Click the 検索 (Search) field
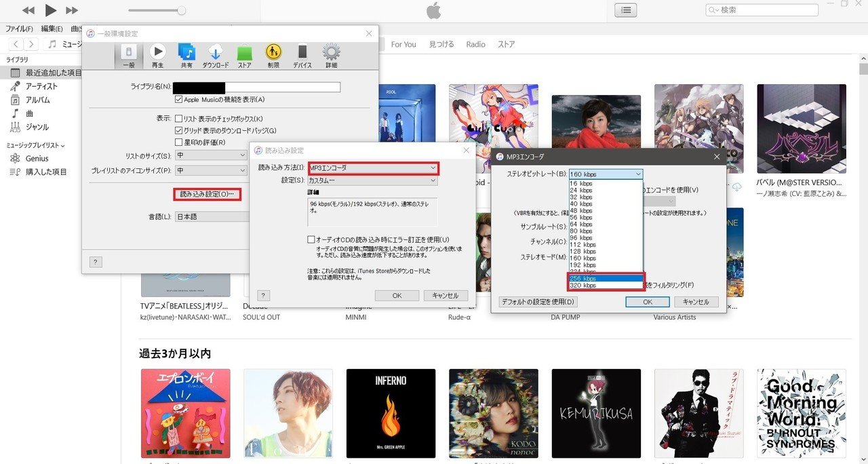Viewport: 868px width, 464px height. tap(761, 9)
